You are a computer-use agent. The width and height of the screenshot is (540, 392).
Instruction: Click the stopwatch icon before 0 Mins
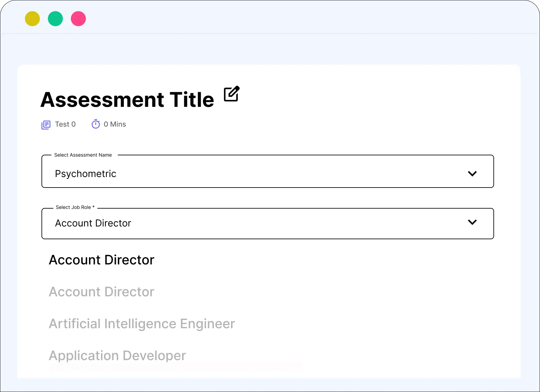click(96, 124)
